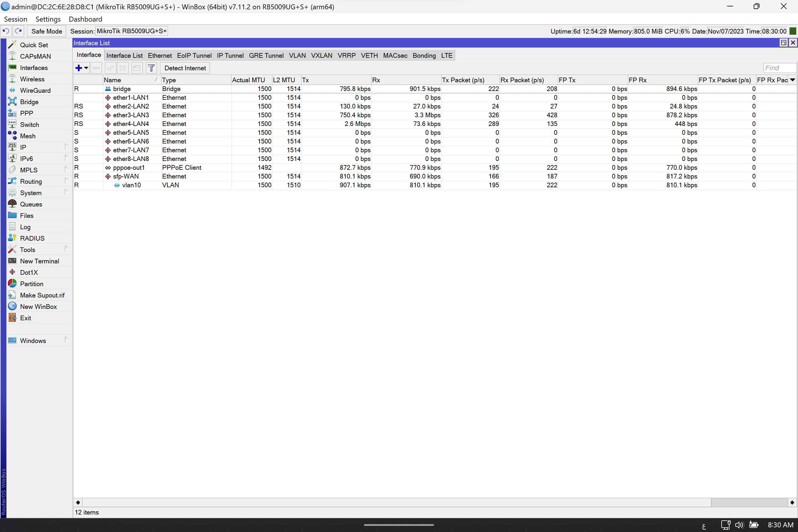Toggle Safe Mode
Viewport: 798px width, 532px height.
46,31
